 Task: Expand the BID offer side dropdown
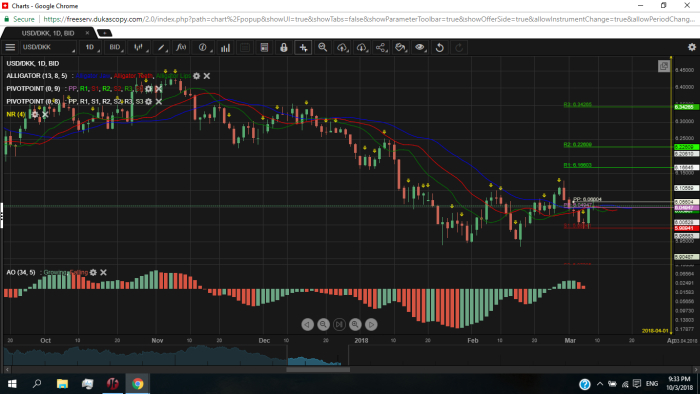(116, 47)
